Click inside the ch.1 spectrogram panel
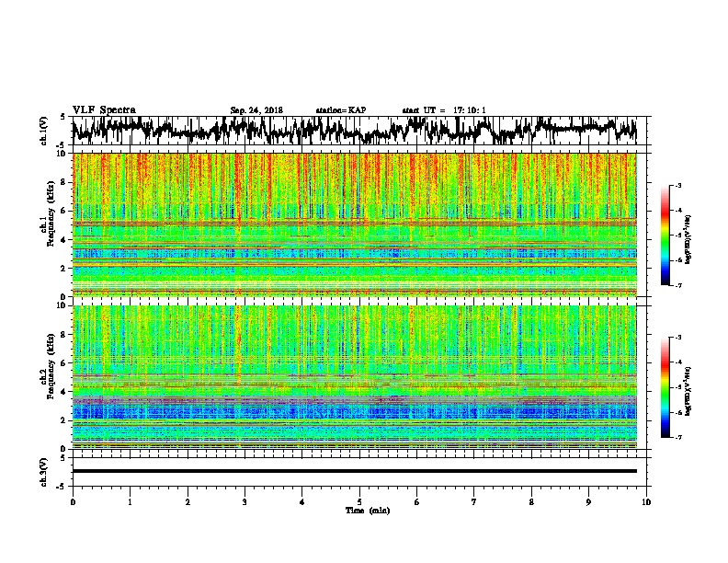The image size is (728, 563). 354,224
